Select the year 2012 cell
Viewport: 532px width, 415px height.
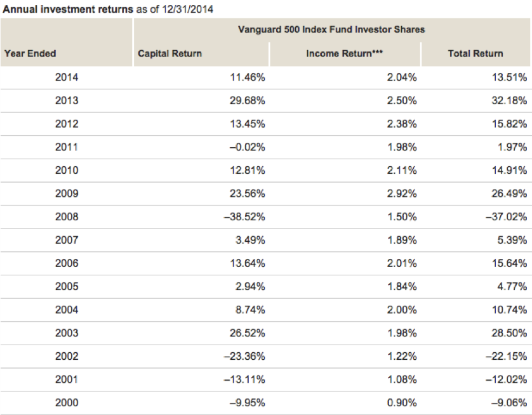click(x=67, y=124)
